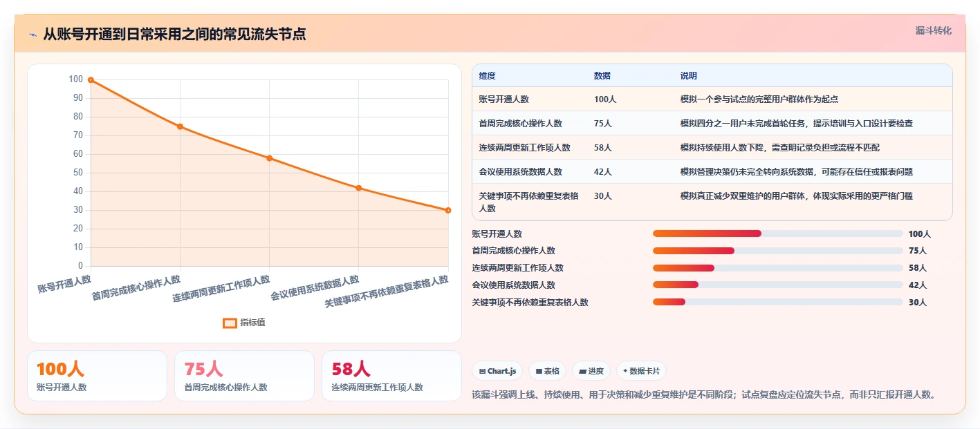This screenshot has height=429, width=980.
Task: Click the description starting 模拟四分之一用户
Action: tap(797, 124)
